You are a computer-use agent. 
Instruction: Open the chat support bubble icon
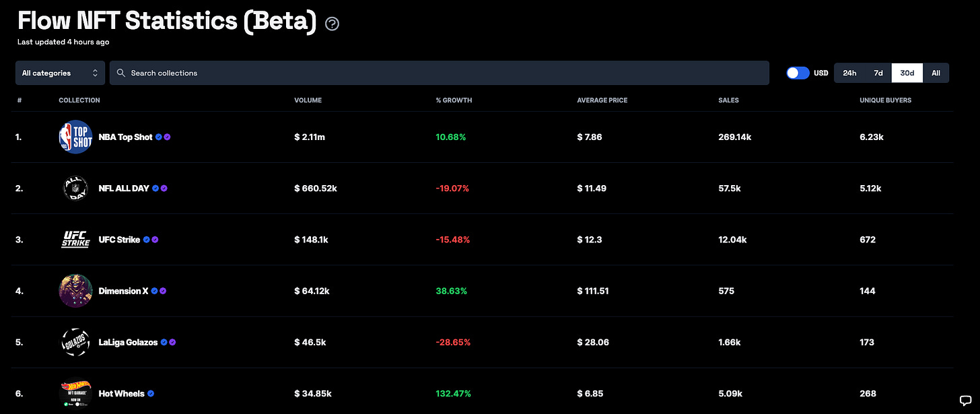[965, 401]
